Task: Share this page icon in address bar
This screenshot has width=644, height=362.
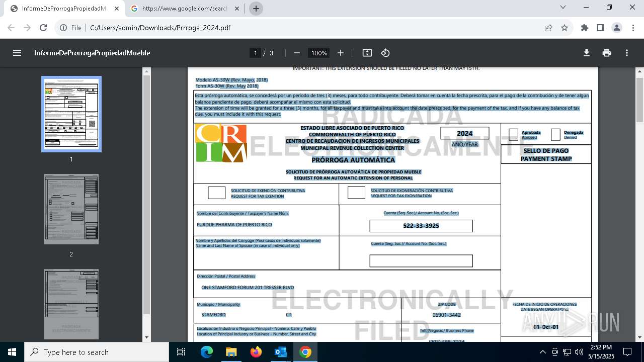Action: click(x=548, y=28)
